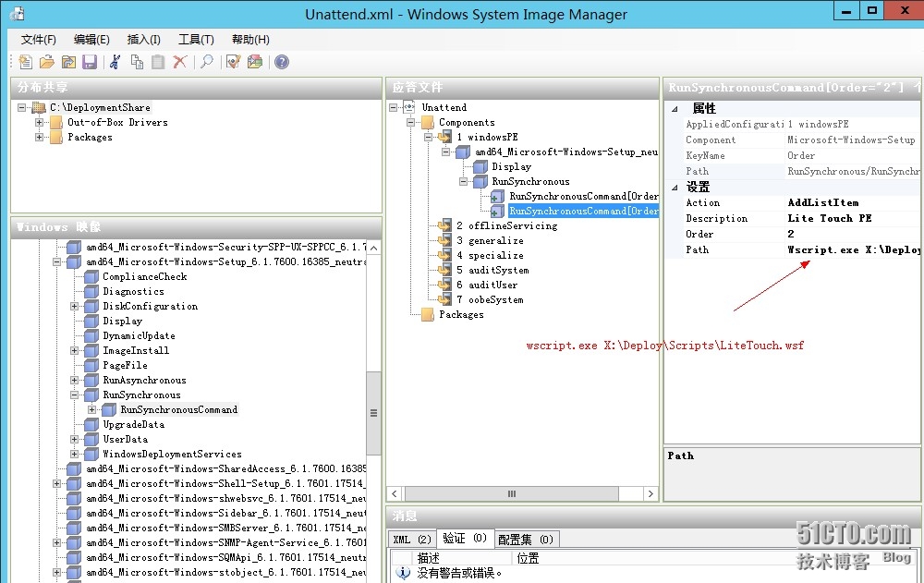
Task: Select the first RunSynchronousCommand[Order item in the answer file
Action: tap(583, 196)
